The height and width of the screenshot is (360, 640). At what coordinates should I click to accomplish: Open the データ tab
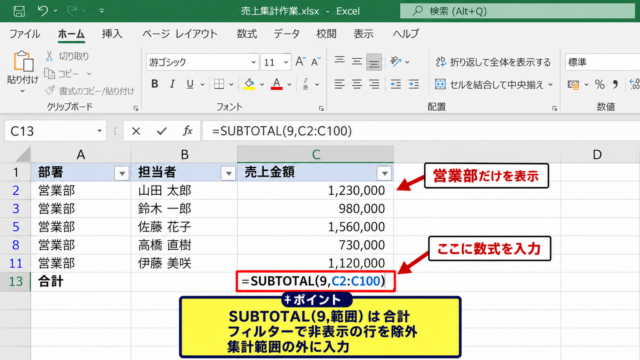(287, 34)
